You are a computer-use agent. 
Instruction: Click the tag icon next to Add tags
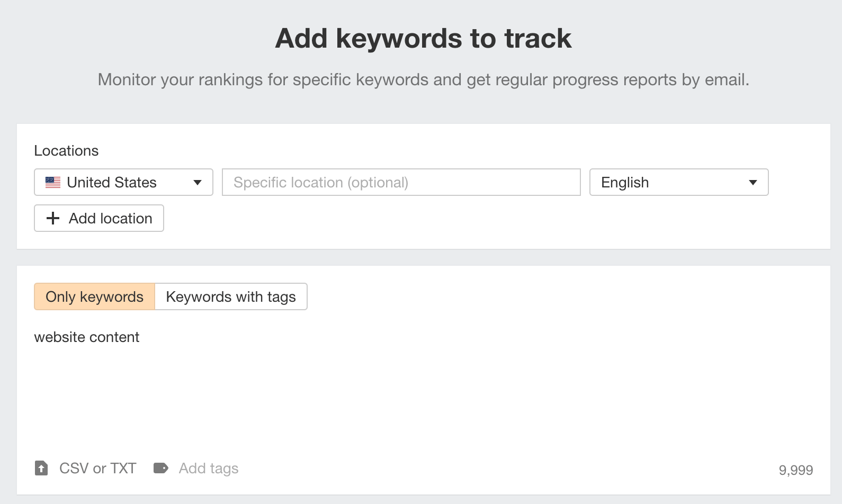[x=161, y=468]
